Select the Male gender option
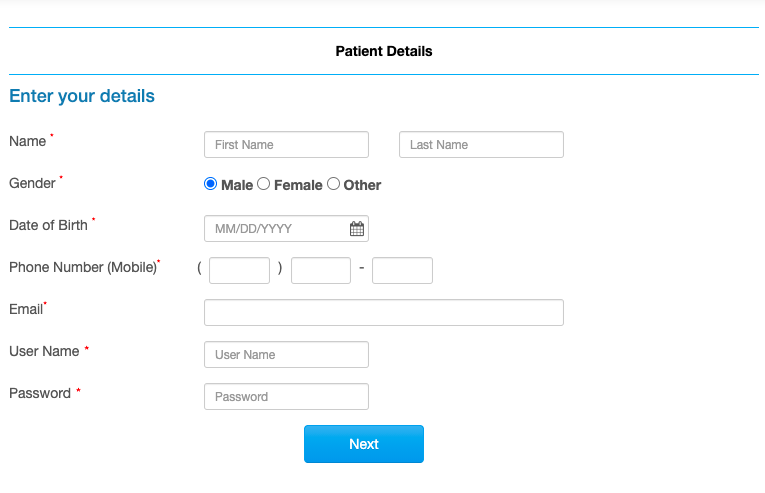765x493 pixels. click(210, 184)
